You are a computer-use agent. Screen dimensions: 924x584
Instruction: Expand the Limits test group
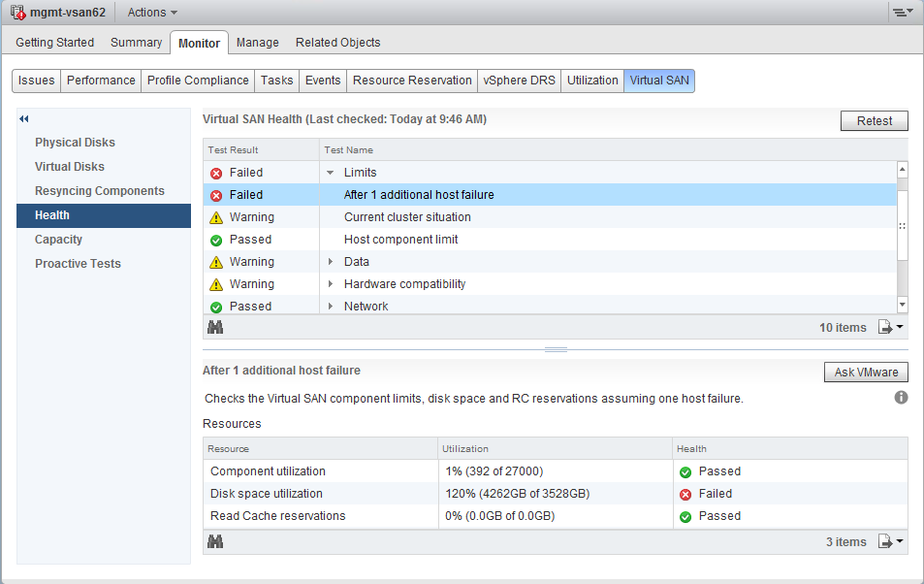[330, 173]
